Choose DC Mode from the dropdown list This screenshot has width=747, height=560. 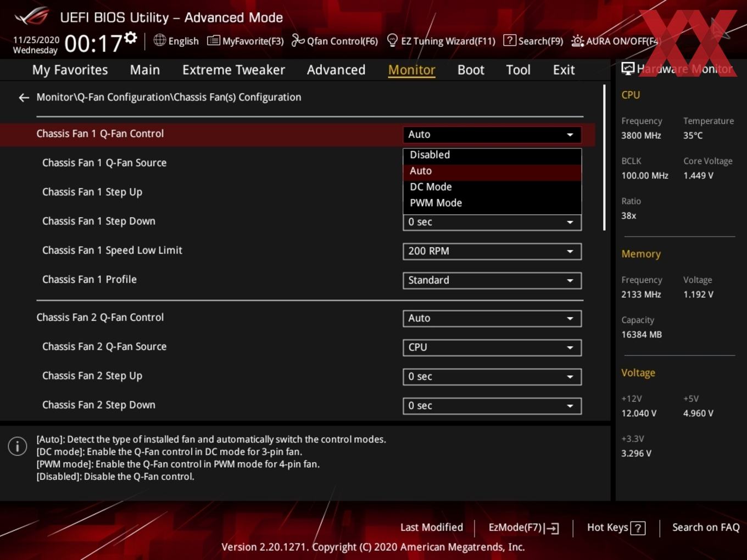tap(492, 187)
